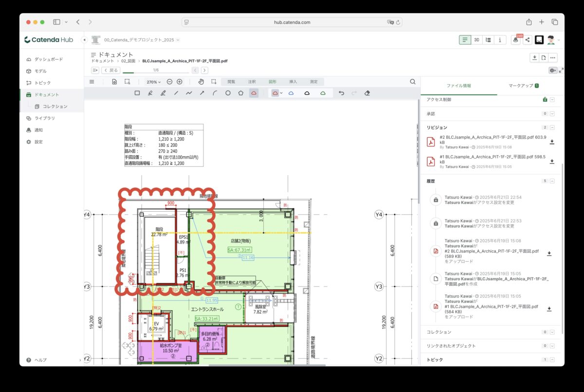The image size is (584, 392).
Task: Download revision #2 PDF
Action: pyautogui.click(x=552, y=142)
